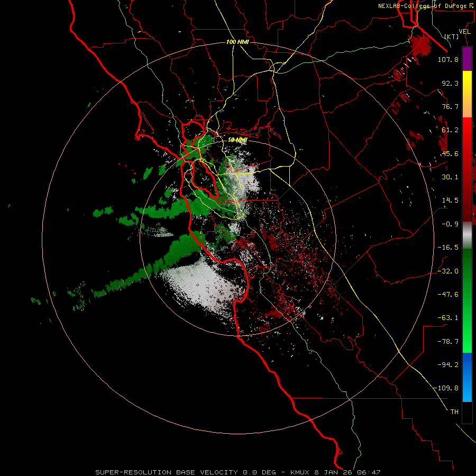This screenshot has height=476, width=476.
Task: Select the 76.7 velocity scale value
Action: click(x=450, y=106)
